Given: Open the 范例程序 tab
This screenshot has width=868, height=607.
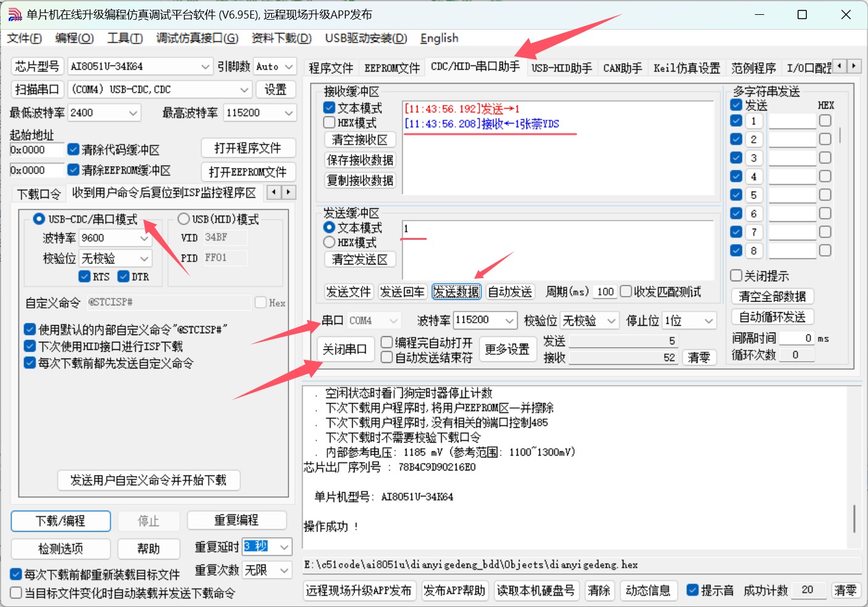Looking at the screenshot, I should click(754, 67).
